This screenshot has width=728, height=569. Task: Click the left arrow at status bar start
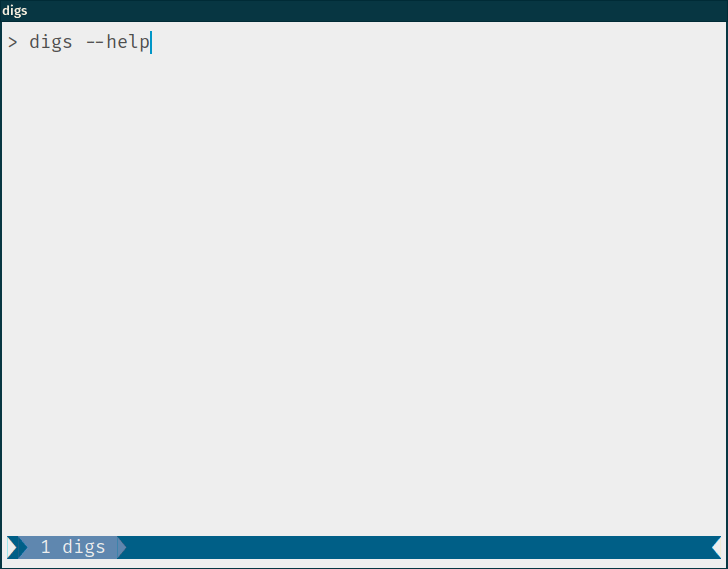(x=12, y=547)
